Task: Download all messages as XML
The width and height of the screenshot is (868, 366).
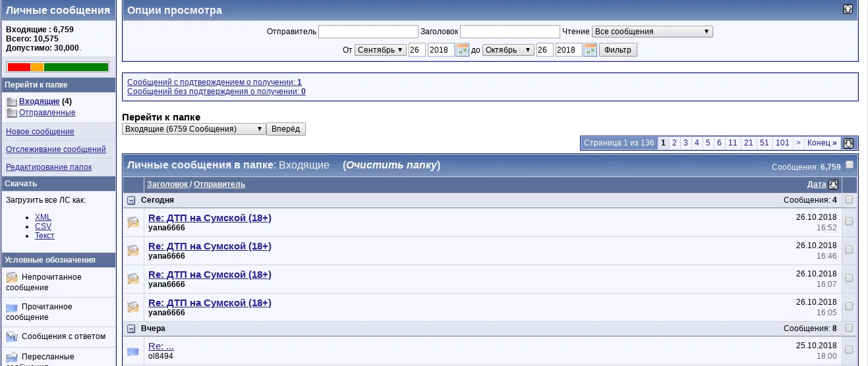Action: pos(43,217)
